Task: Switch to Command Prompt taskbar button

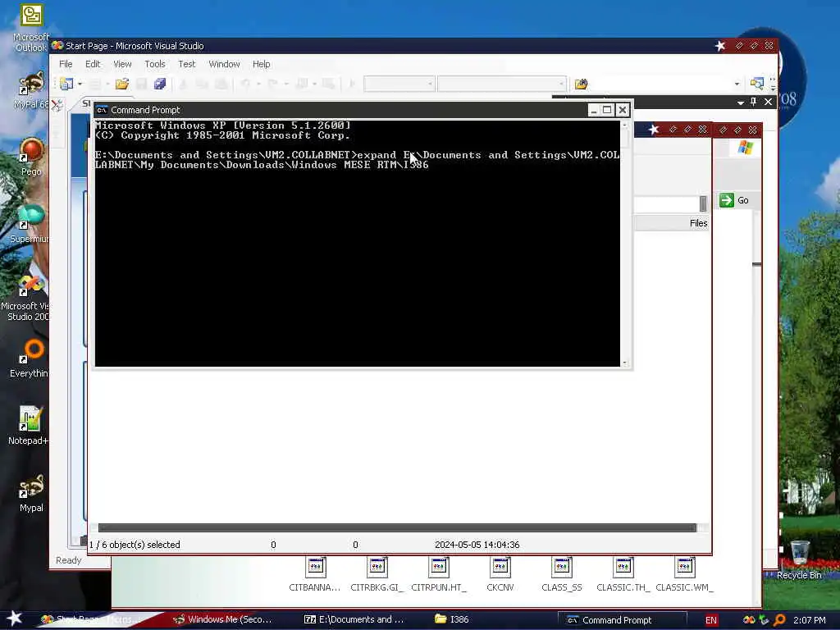Action: (x=622, y=620)
